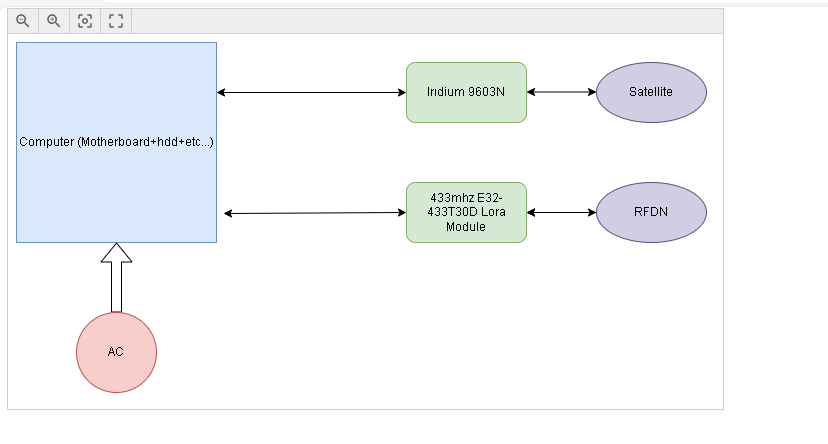The width and height of the screenshot is (828, 444).
Task: Select arrow between Iridium 9603N and Satellite
Action: coord(561,92)
